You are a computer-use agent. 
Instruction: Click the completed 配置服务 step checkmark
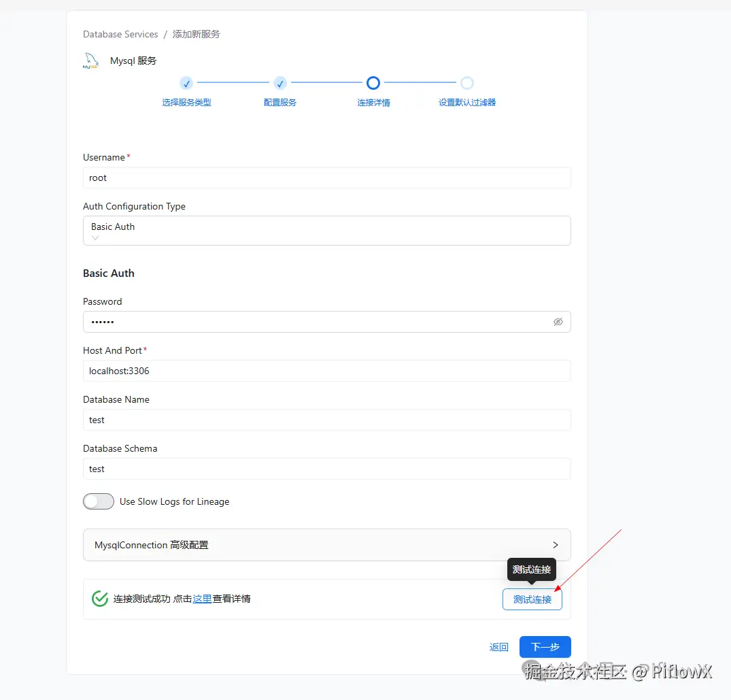point(279,84)
